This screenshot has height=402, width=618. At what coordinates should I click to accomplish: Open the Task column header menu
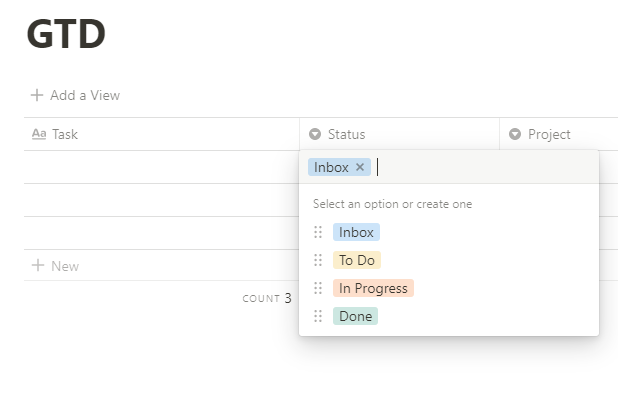pyautogui.click(x=65, y=134)
